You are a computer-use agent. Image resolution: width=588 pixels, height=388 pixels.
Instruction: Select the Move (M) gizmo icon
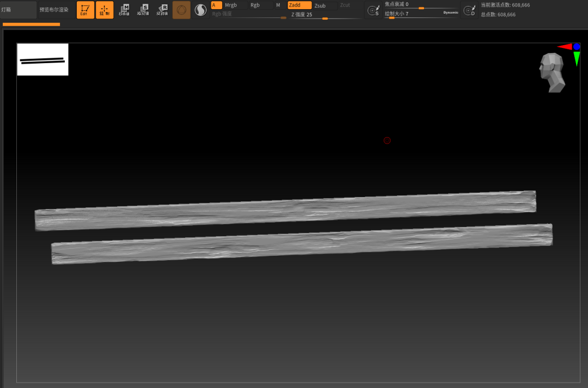click(124, 10)
